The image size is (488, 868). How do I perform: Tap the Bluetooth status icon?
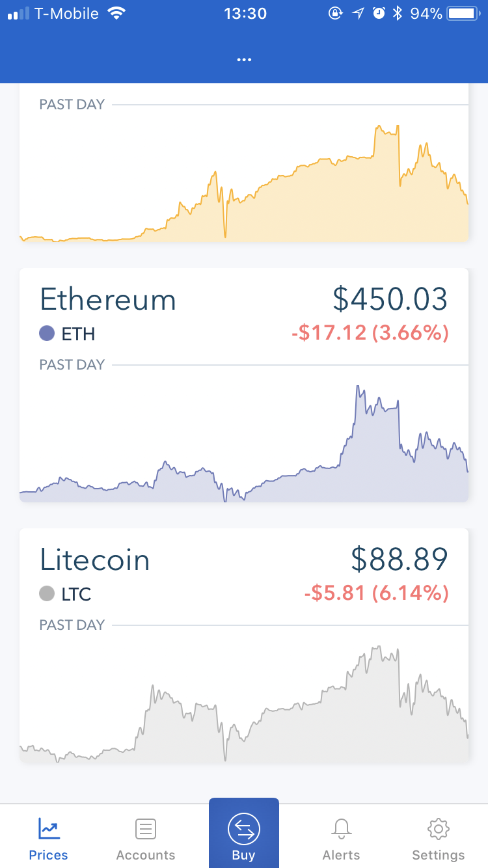coord(398,14)
